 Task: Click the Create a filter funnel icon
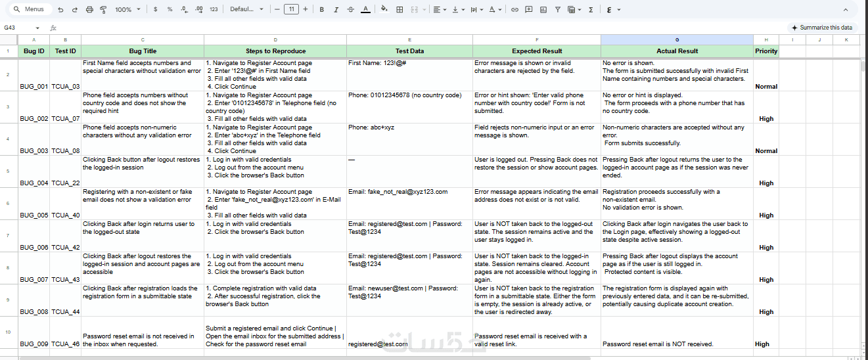558,10
